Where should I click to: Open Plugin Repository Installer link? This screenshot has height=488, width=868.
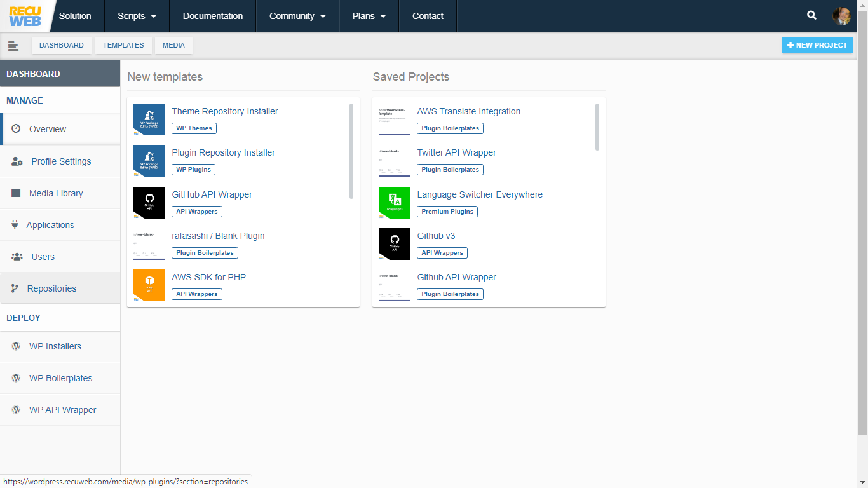pyautogui.click(x=224, y=152)
